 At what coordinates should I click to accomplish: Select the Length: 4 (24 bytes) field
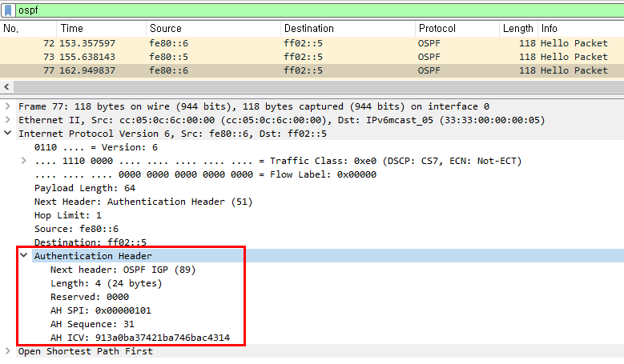[x=107, y=283]
